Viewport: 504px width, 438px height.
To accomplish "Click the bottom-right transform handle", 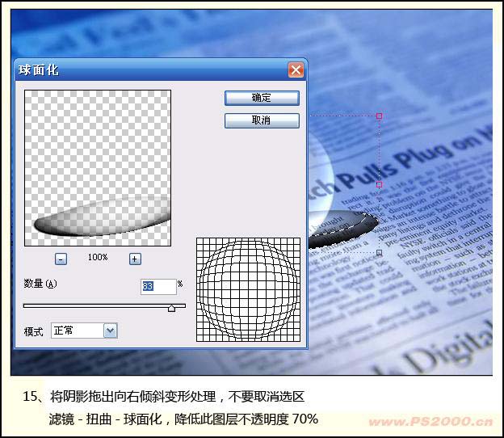I will point(380,252).
